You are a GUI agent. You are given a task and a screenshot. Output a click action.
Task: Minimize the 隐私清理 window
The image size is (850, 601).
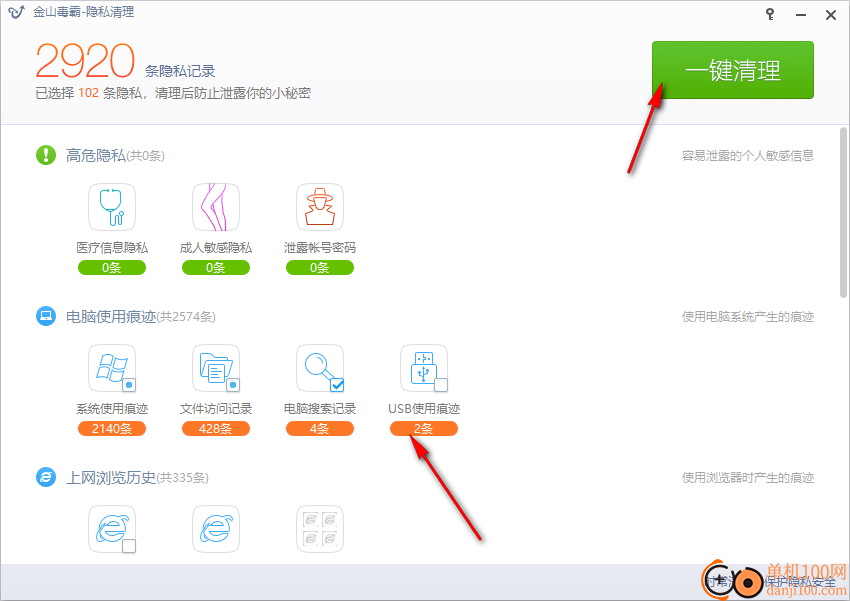[801, 15]
